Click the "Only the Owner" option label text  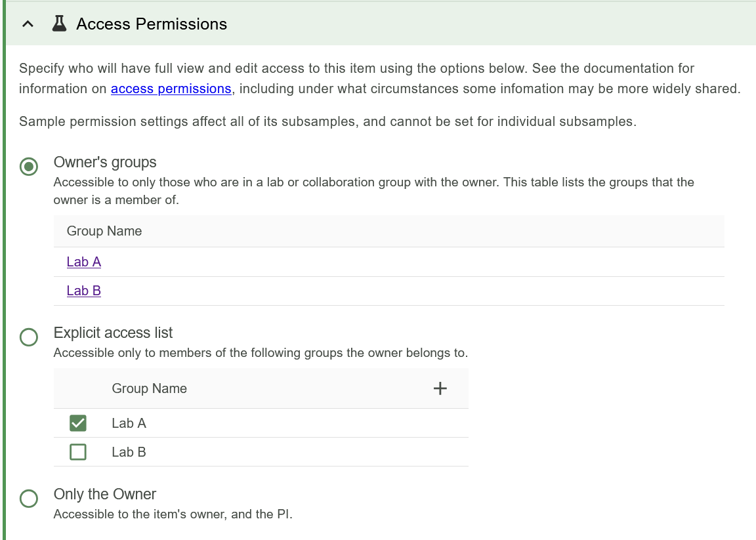point(105,494)
